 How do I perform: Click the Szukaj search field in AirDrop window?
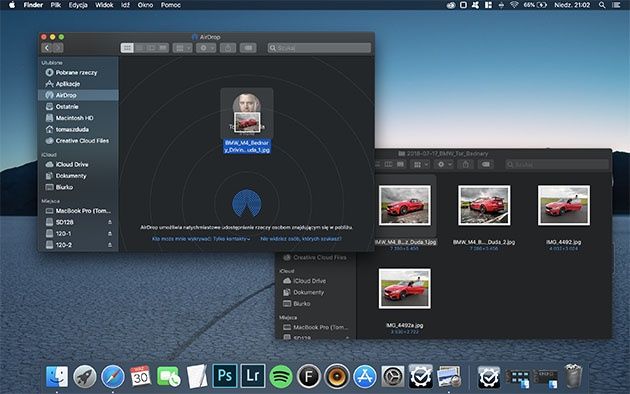coord(319,48)
